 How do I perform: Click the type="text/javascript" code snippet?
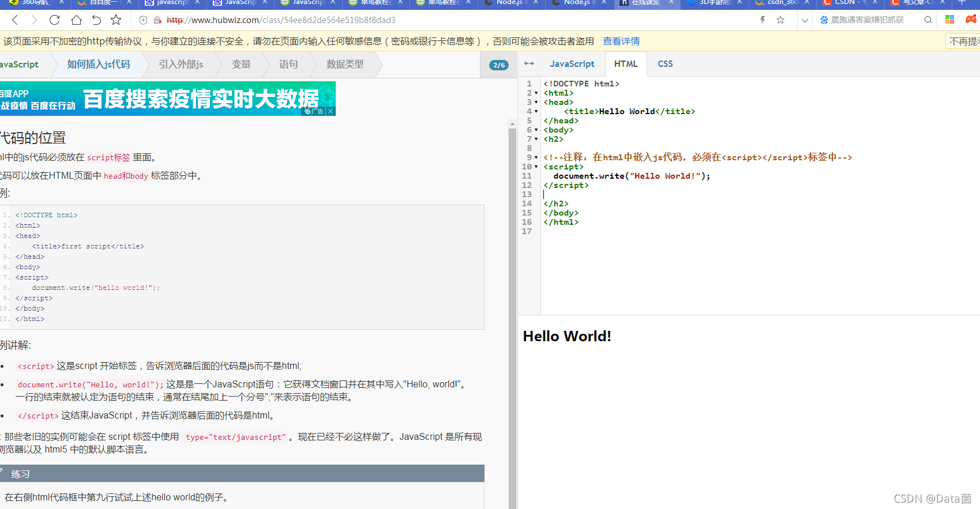pyautogui.click(x=235, y=437)
